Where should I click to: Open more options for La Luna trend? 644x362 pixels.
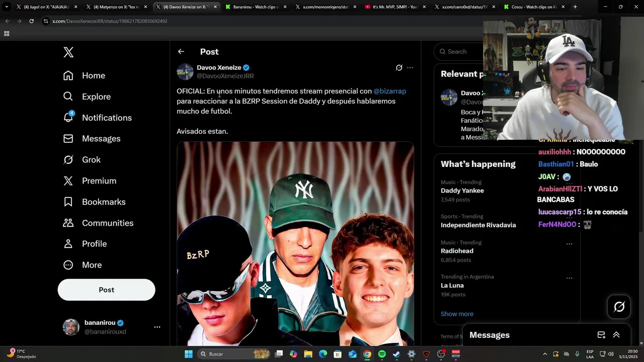coord(569,278)
